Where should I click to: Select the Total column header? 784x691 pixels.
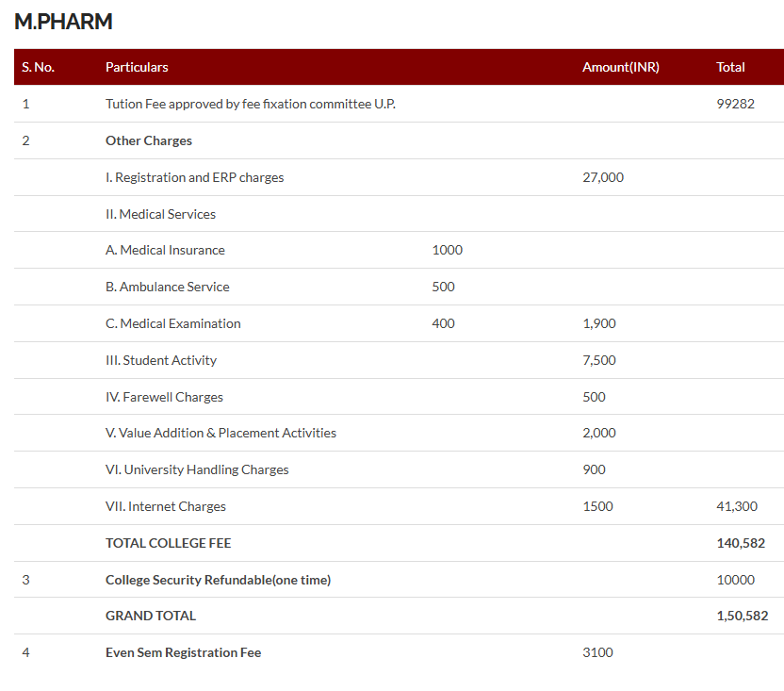tap(730, 67)
